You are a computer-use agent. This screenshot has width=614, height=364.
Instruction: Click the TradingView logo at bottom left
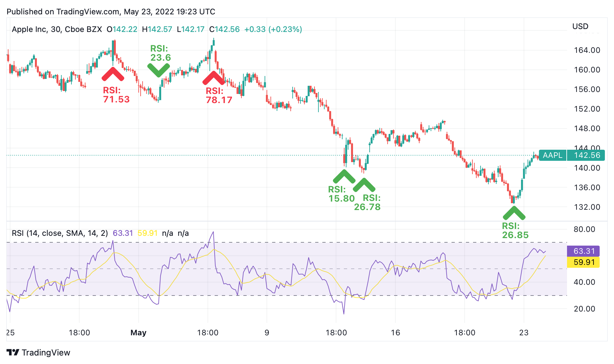tap(38, 353)
